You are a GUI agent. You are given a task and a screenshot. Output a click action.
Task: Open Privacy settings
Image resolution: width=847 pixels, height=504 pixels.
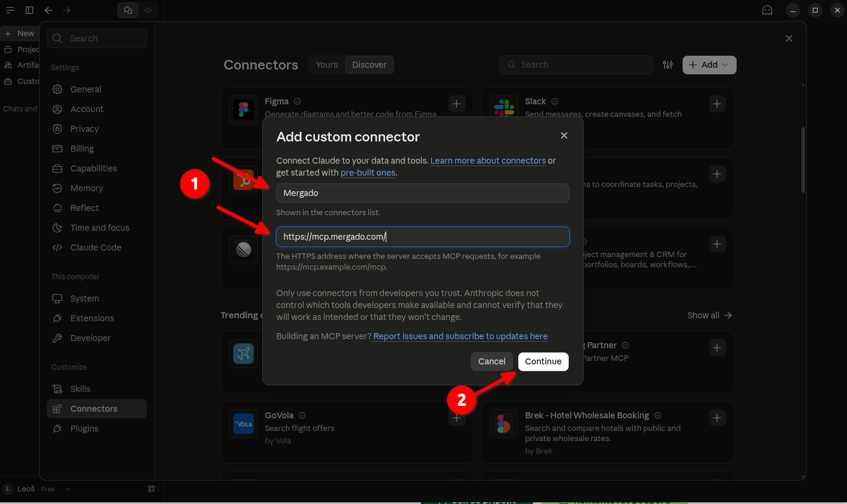click(x=97, y=129)
